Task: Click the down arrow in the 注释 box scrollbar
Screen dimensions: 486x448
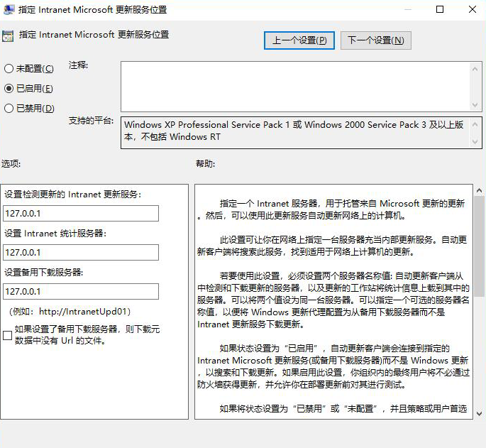Action: (x=475, y=104)
